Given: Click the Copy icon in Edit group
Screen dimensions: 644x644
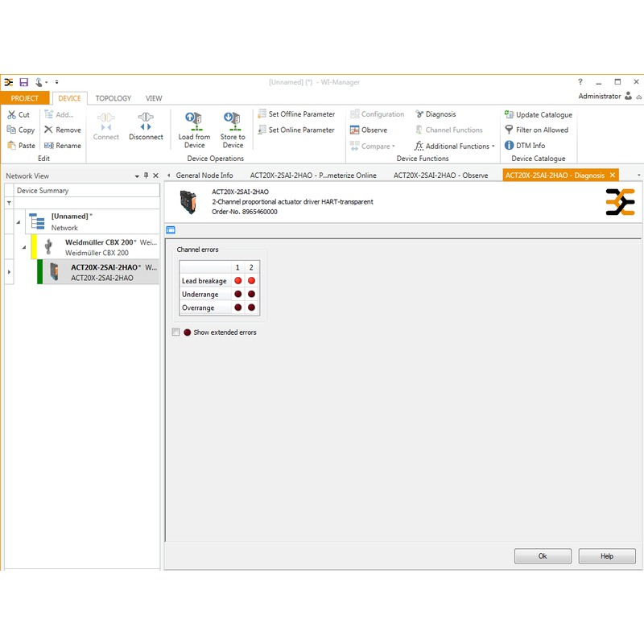Looking at the screenshot, I should [11, 130].
